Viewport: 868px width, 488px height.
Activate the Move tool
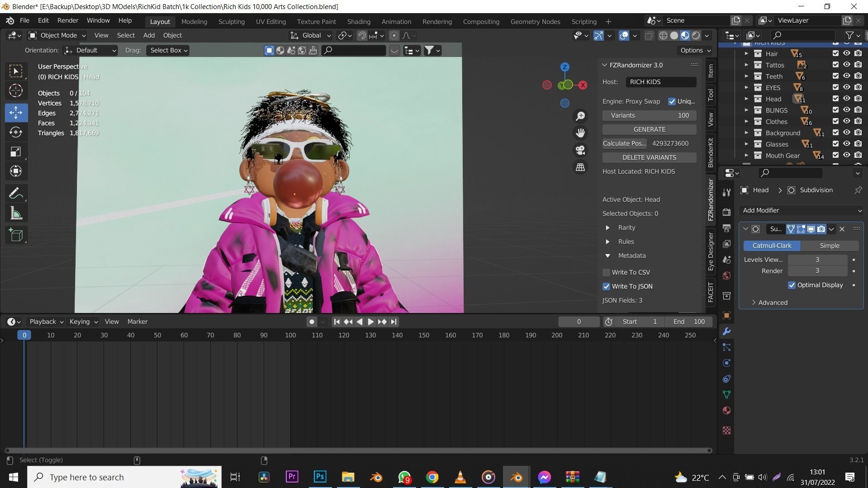pos(16,112)
